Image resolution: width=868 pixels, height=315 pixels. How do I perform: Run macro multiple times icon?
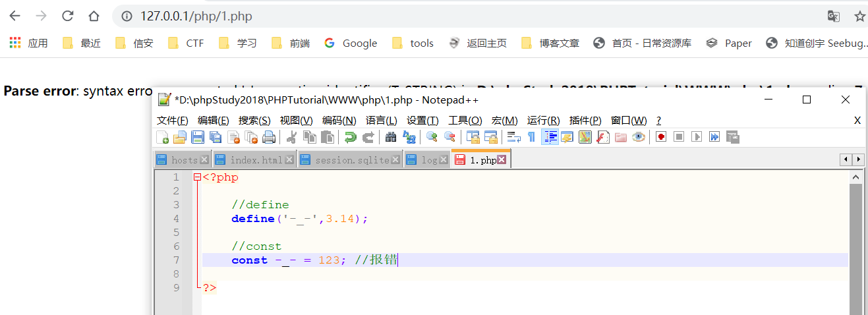click(714, 136)
